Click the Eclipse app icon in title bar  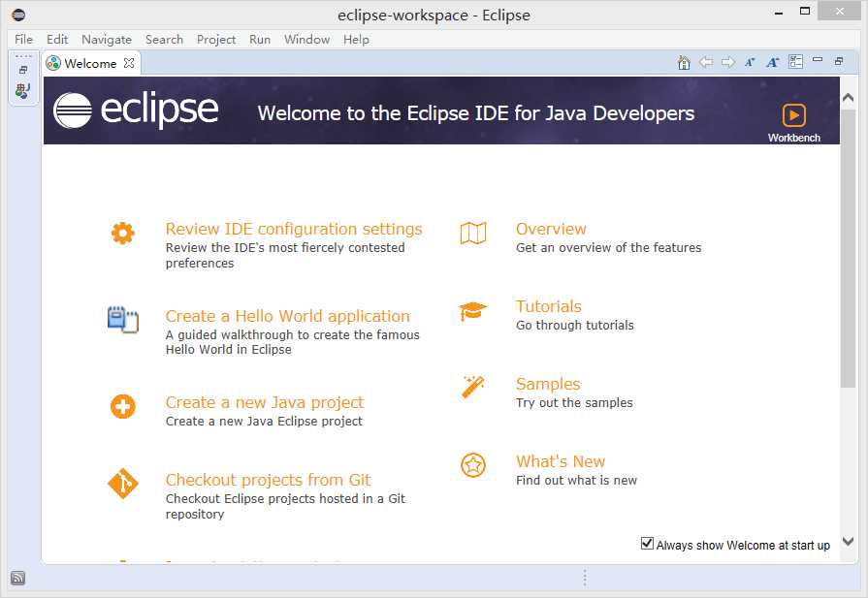coord(18,15)
